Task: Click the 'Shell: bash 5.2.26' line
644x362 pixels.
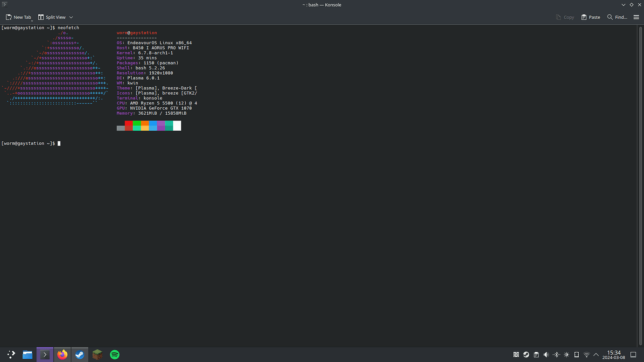Action: coord(141,68)
